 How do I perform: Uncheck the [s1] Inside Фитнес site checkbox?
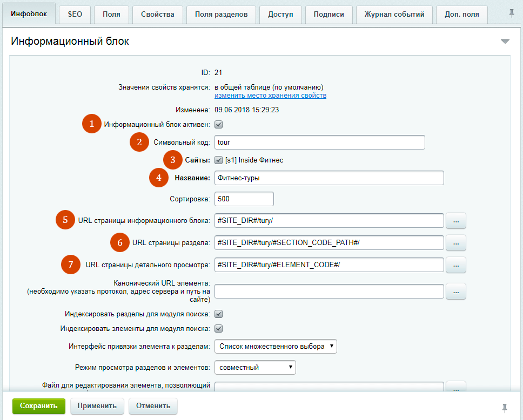tap(219, 160)
